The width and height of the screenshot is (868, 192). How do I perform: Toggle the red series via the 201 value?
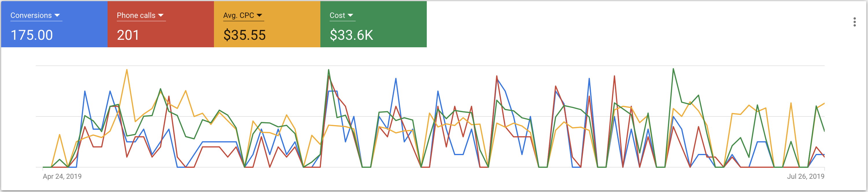(x=128, y=35)
